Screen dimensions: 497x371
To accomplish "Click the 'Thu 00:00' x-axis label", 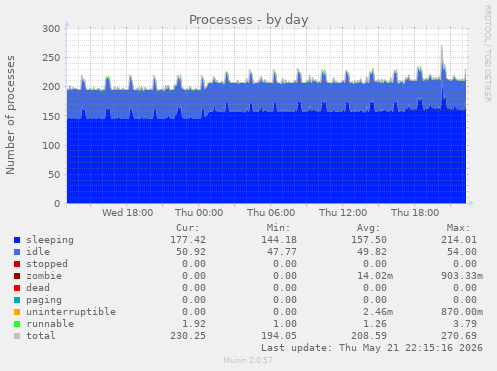I will point(199,213).
